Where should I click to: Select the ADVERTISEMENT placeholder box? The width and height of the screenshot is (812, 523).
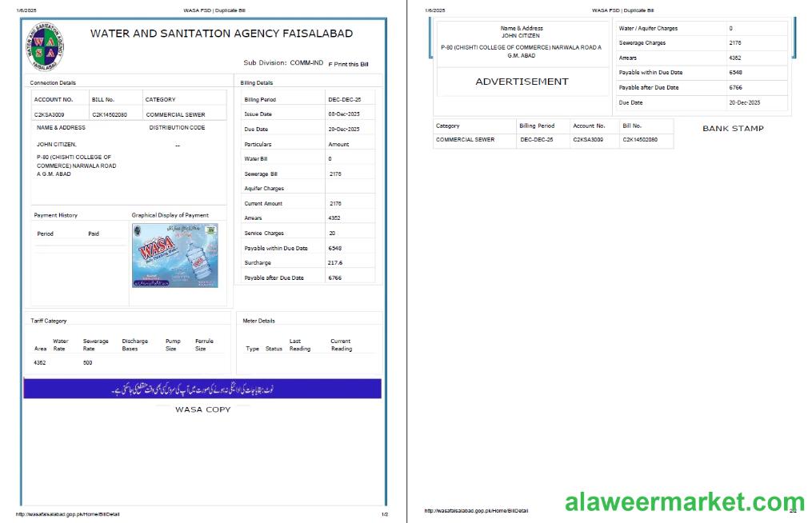click(522, 81)
